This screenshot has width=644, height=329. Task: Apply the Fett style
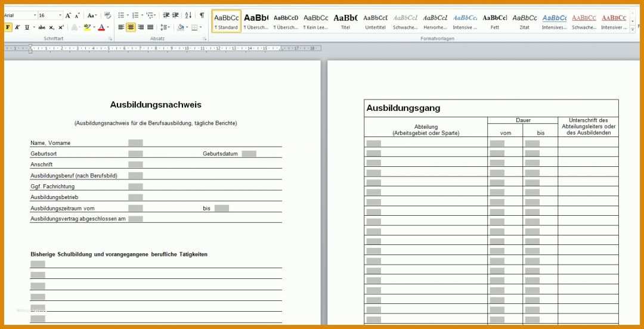coord(495,21)
